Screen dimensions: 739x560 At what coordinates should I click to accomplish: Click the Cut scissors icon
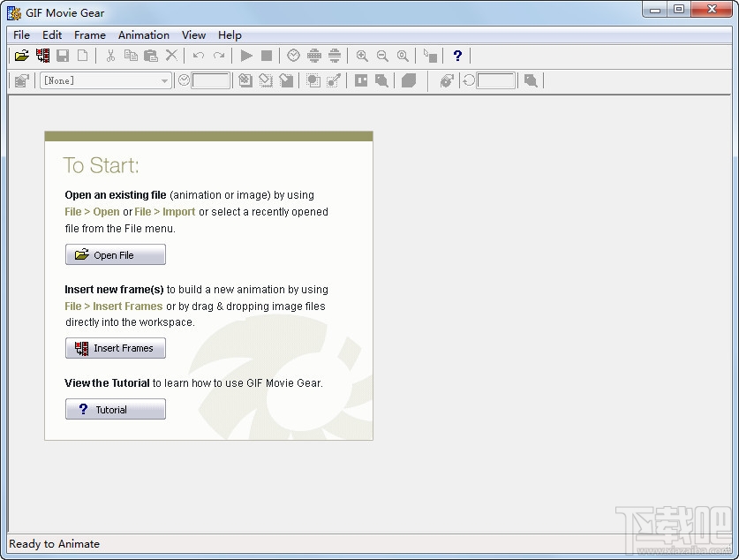coord(110,56)
